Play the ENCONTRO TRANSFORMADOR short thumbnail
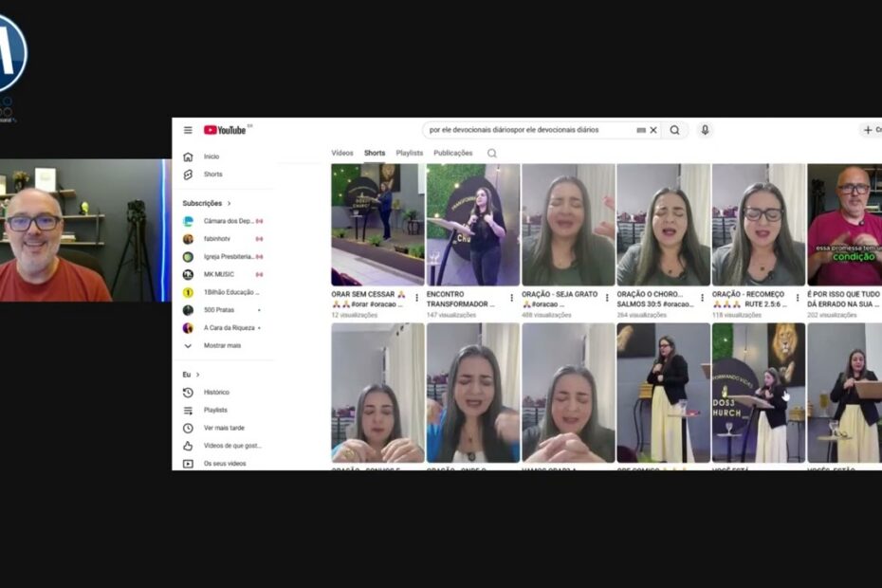This screenshot has height=588, width=882. pyautogui.click(x=473, y=225)
